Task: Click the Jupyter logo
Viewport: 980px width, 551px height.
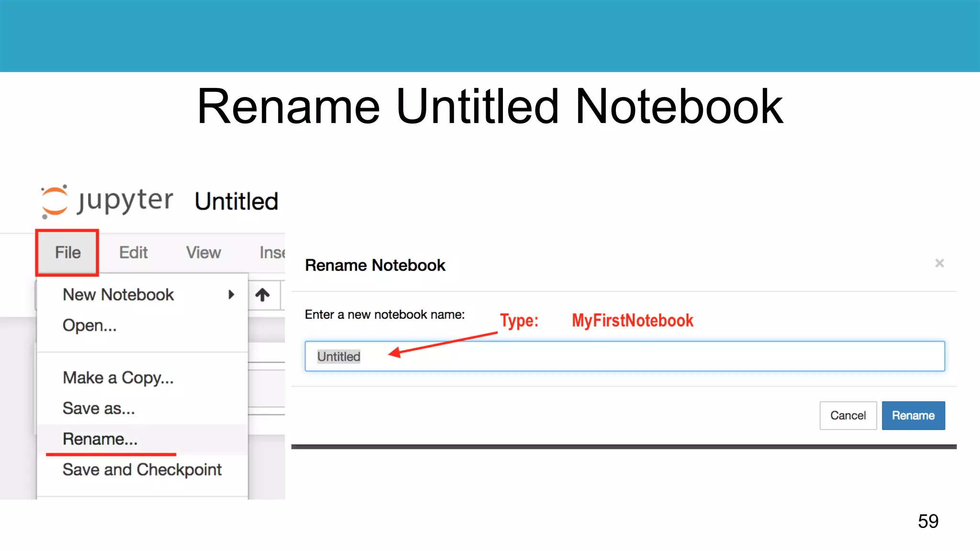Action: [x=107, y=201]
